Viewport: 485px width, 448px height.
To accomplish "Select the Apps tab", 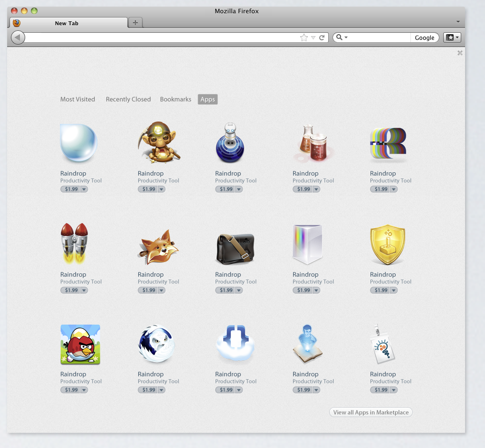I will 208,99.
